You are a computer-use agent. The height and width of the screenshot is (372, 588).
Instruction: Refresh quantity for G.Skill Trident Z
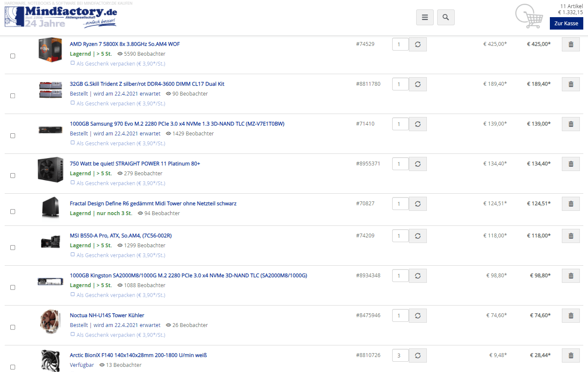[x=418, y=84]
